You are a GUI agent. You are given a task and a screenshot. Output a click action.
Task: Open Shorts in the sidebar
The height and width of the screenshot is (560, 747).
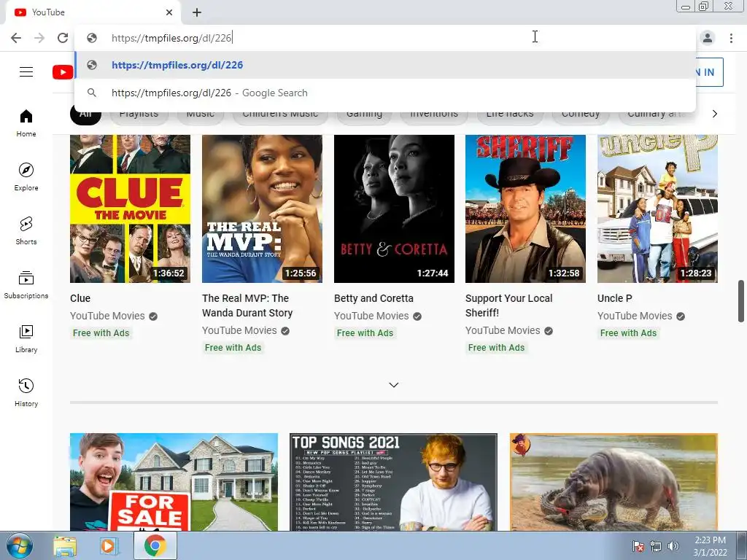26,231
